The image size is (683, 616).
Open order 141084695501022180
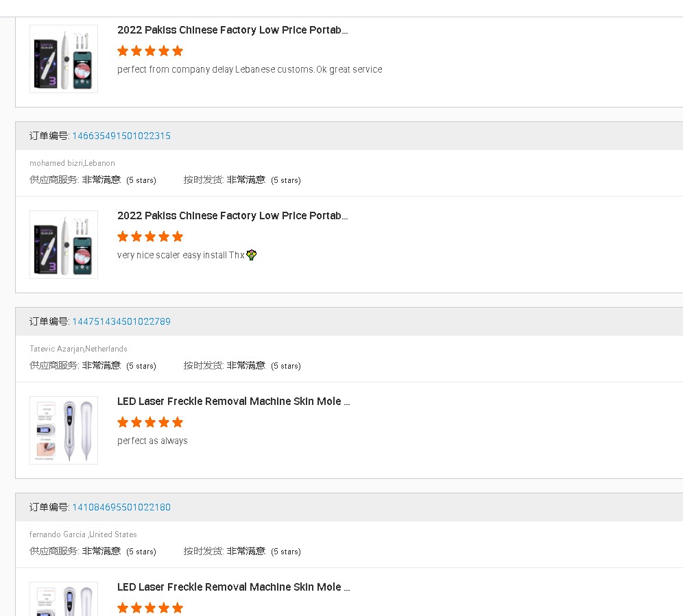[x=121, y=507]
